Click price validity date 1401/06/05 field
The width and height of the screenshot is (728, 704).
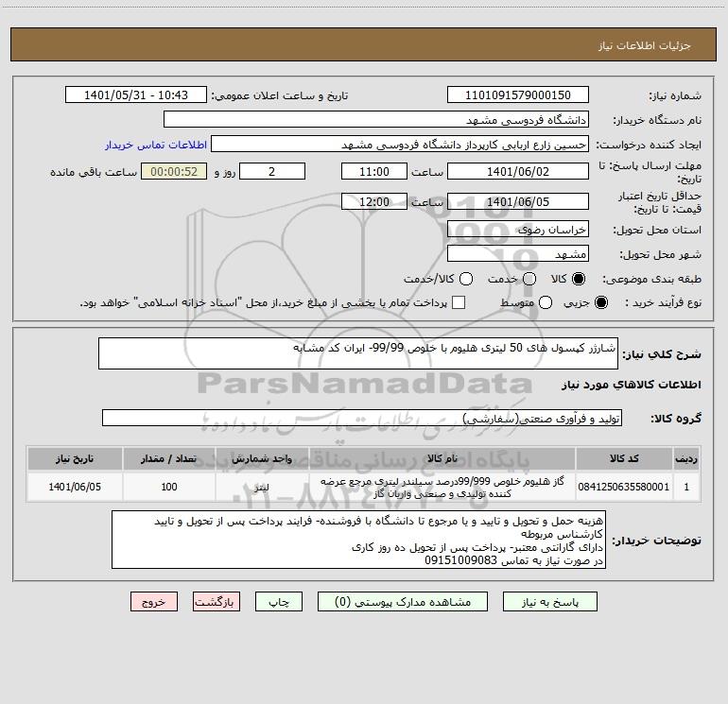[518, 201]
